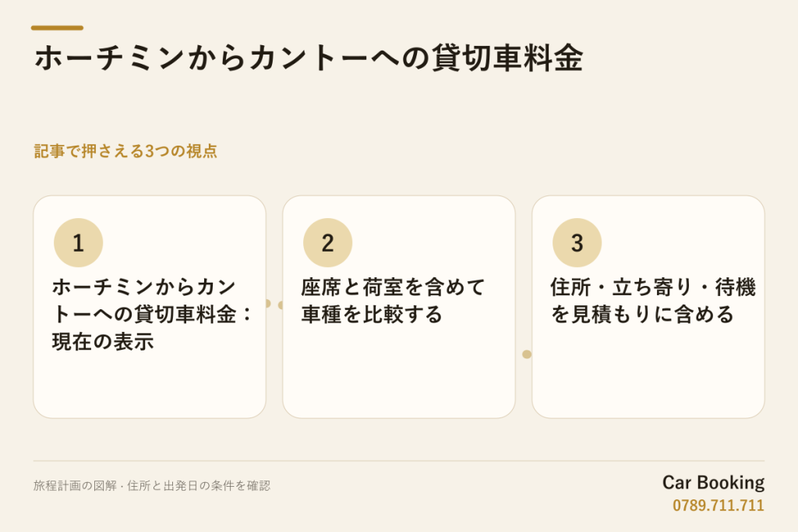Open the card 座席と荷室を含めて車種を比較する
This screenshot has height=532, width=798.
tap(399, 307)
